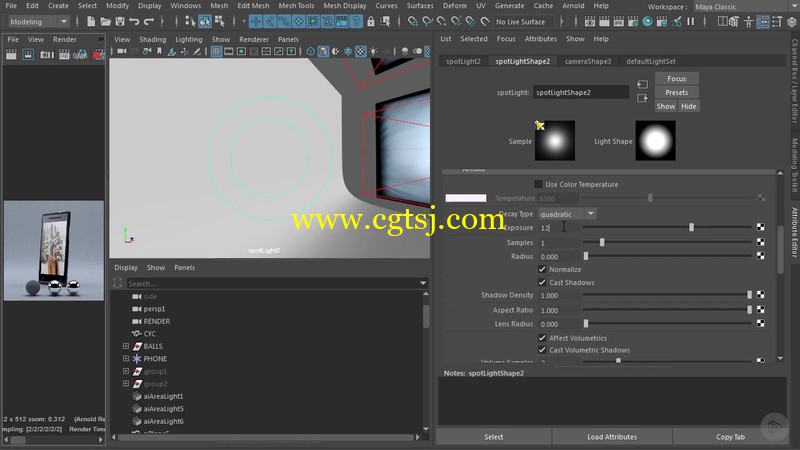800x450 pixels.
Task: Click the Load Attributes button
Action: [612, 437]
